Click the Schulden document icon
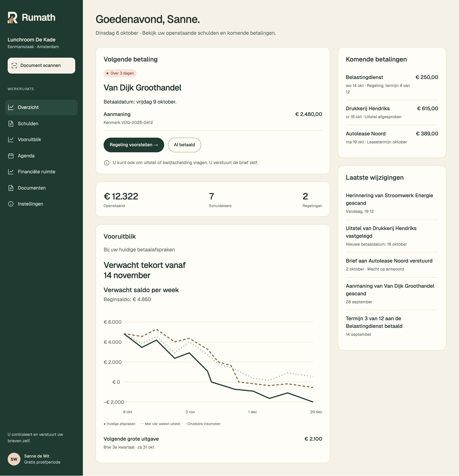Screen dimensions: 459x476 click(11, 124)
